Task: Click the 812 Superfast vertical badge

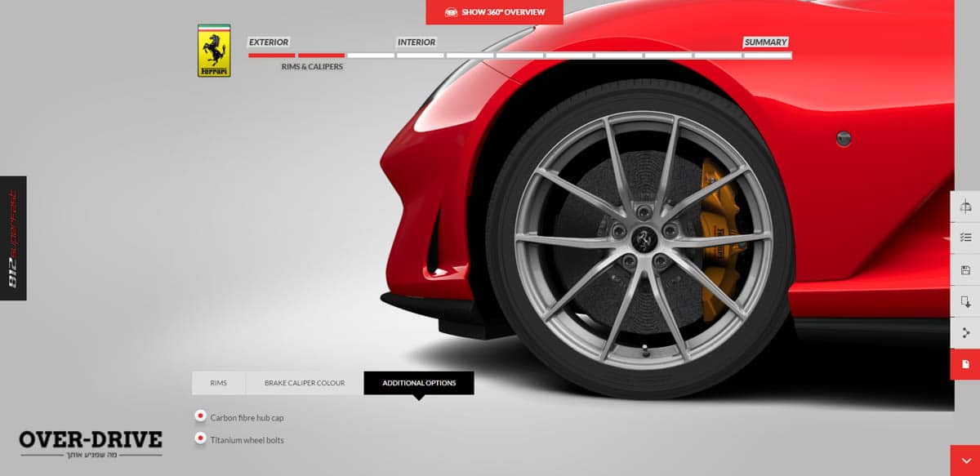Action: (13, 238)
